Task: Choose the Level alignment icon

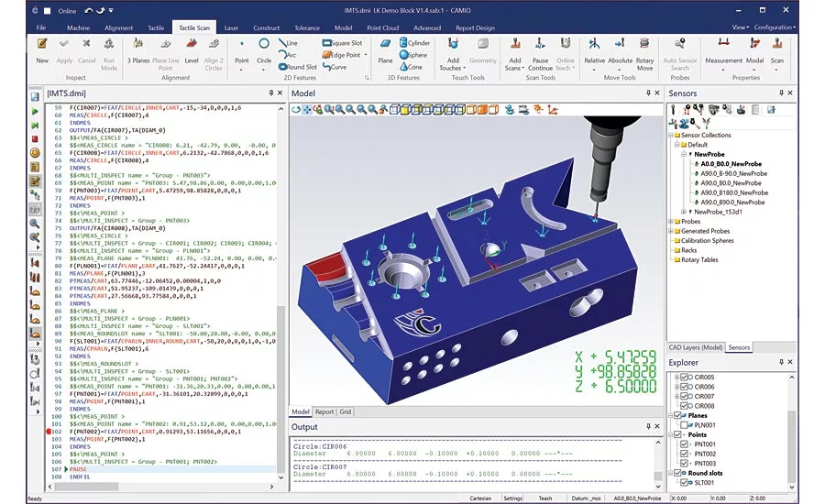Action: coord(192,50)
